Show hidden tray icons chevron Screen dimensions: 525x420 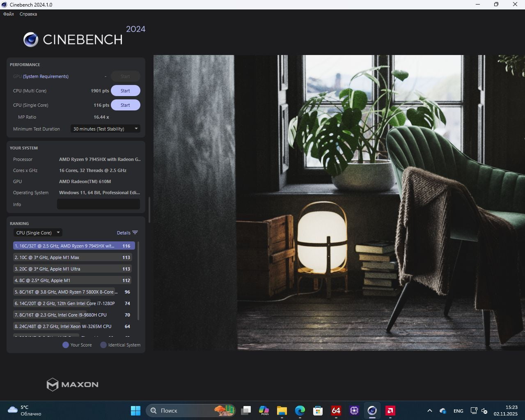click(x=429, y=411)
